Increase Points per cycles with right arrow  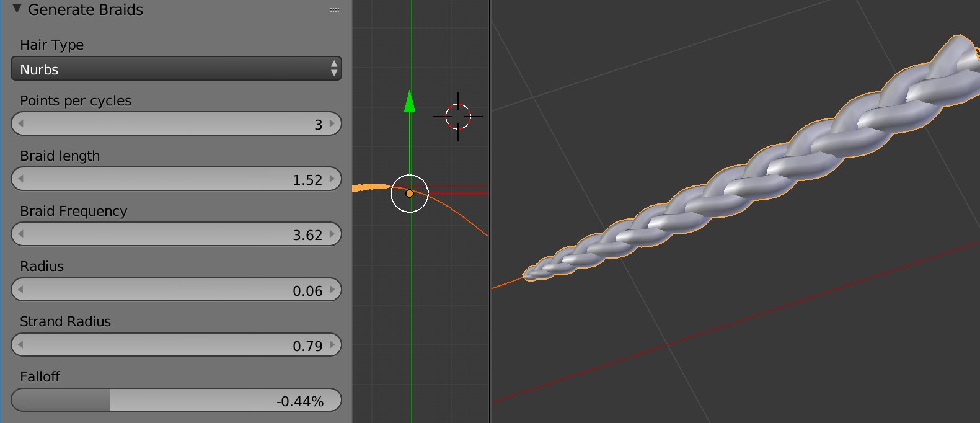332,123
